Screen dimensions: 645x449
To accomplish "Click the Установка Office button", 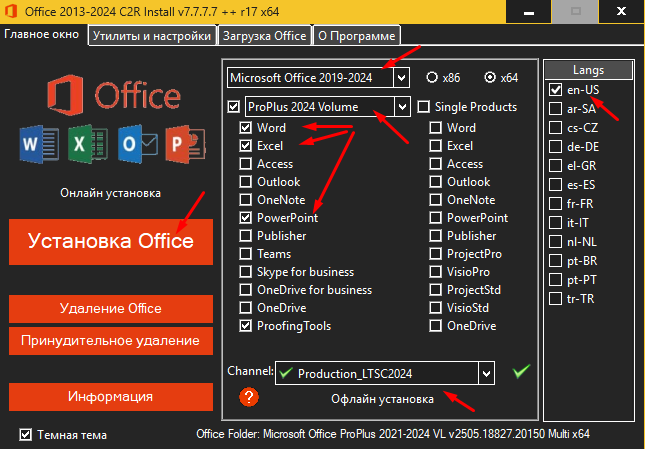I will pyautogui.click(x=111, y=242).
